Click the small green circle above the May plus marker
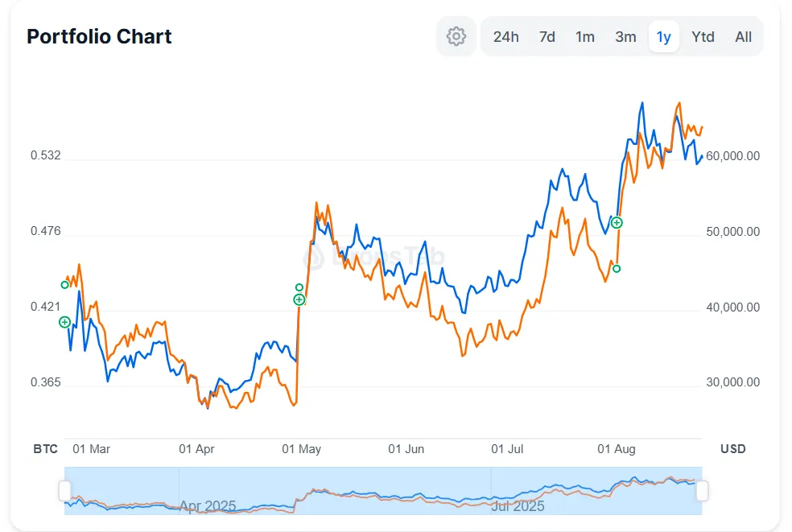Viewport: 792px width, 532px height. 299,287
